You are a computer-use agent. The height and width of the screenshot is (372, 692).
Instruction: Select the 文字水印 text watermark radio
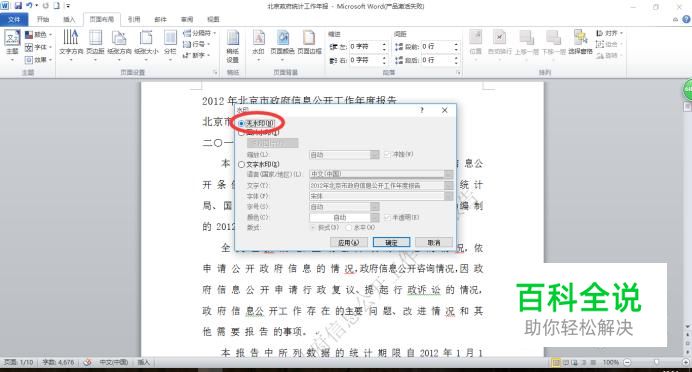[241, 164]
